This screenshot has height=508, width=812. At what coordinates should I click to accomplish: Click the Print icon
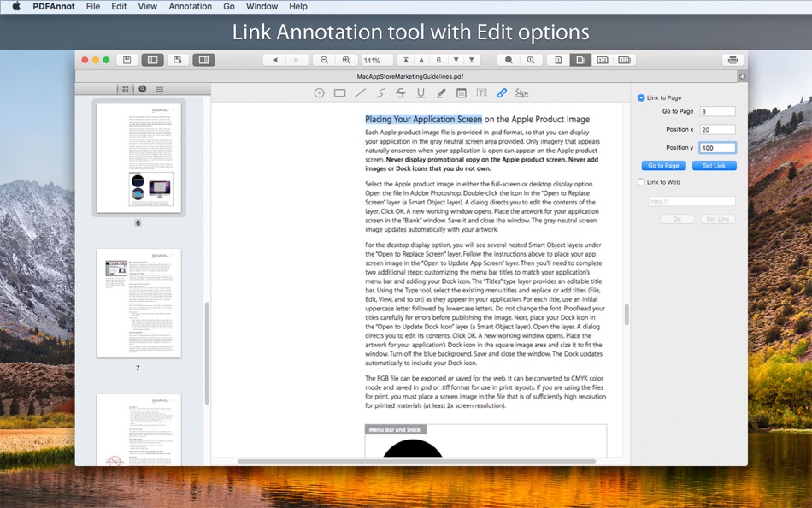click(x=733, y=60)
